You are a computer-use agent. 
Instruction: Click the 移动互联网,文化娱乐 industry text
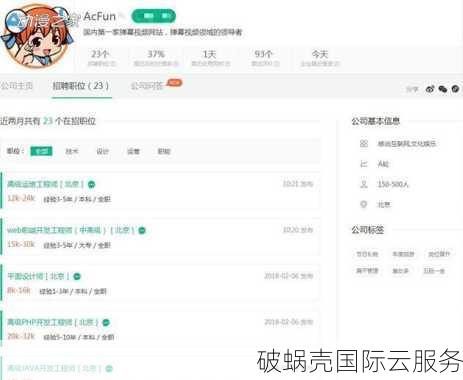407,144
